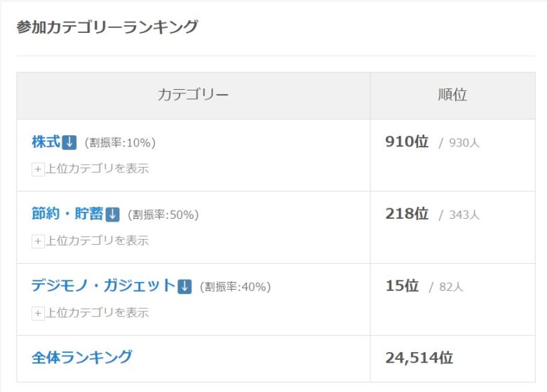The image size is (547, 392).
Task: Click the down-arrow icon beside 節約・貯蓄
Action: pos(112,214)
